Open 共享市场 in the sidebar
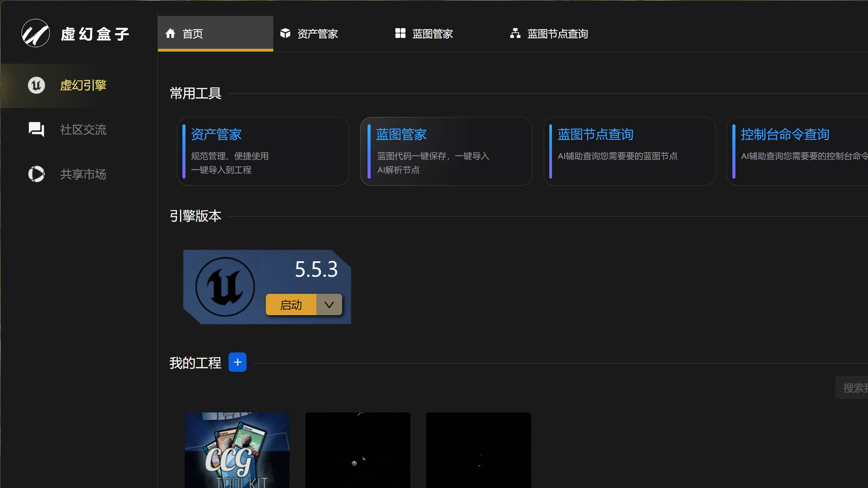The image size is (868, 488). point(79,174)
